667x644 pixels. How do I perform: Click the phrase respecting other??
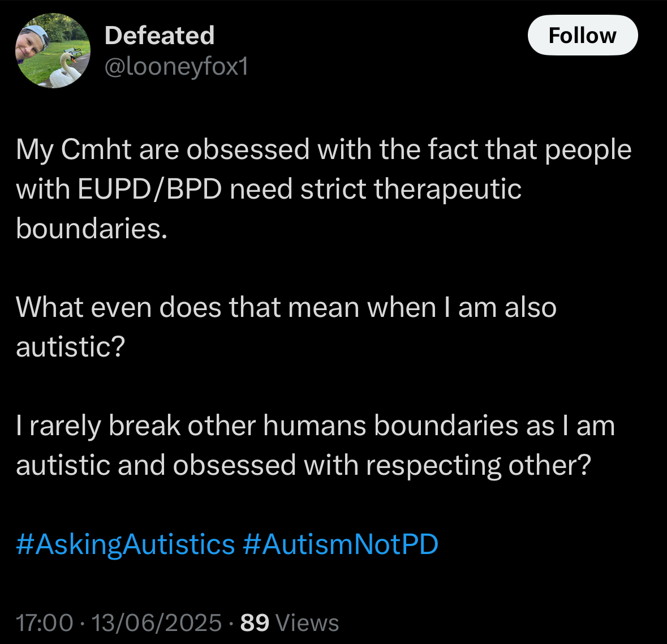(x=479, y=465)
